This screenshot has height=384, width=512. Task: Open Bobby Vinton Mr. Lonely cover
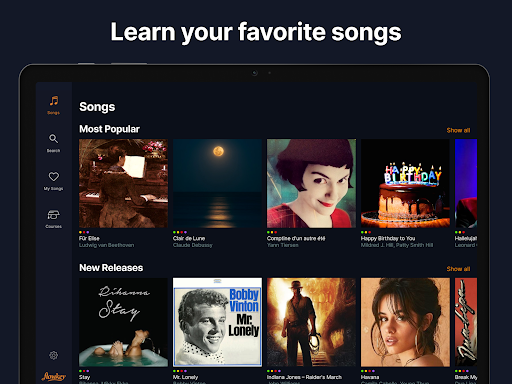tap(217, 322)
